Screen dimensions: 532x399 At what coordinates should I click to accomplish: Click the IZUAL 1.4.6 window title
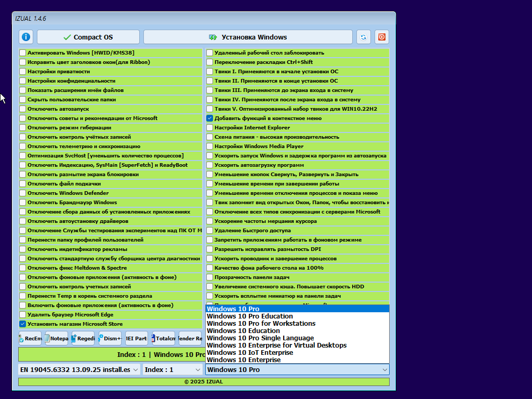pyautogui.click(x=31, y=19)
